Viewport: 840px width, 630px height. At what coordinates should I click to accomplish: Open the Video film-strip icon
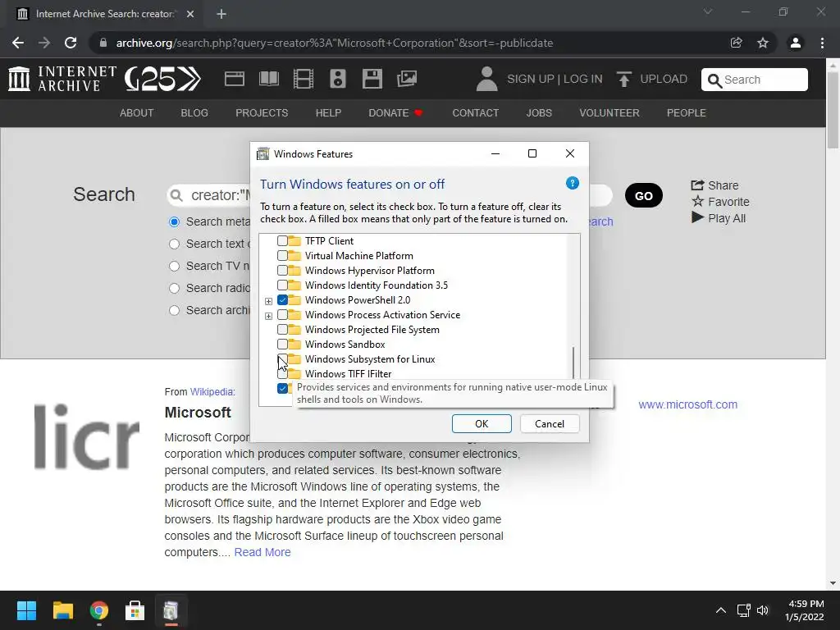[304, 79]
